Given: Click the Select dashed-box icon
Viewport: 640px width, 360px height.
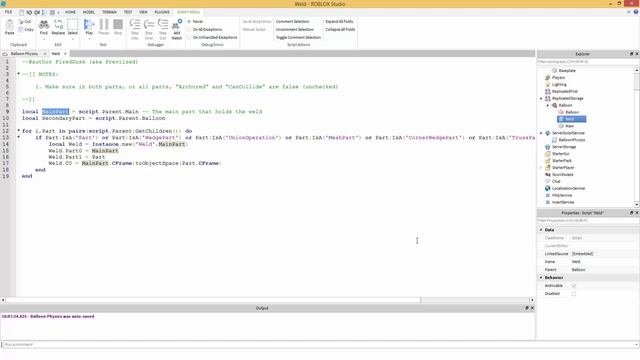Looking at the screenshot, I should (x=72, y=24).
